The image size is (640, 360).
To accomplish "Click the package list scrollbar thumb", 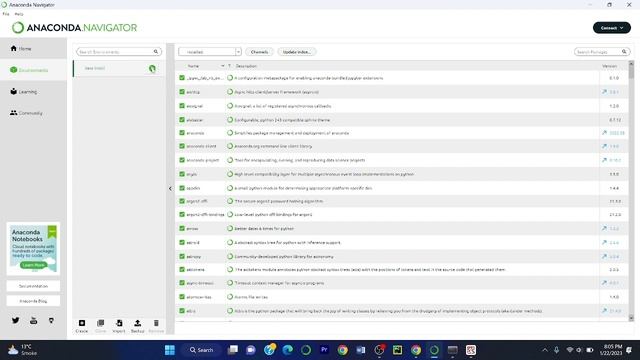I will point(631,72).
